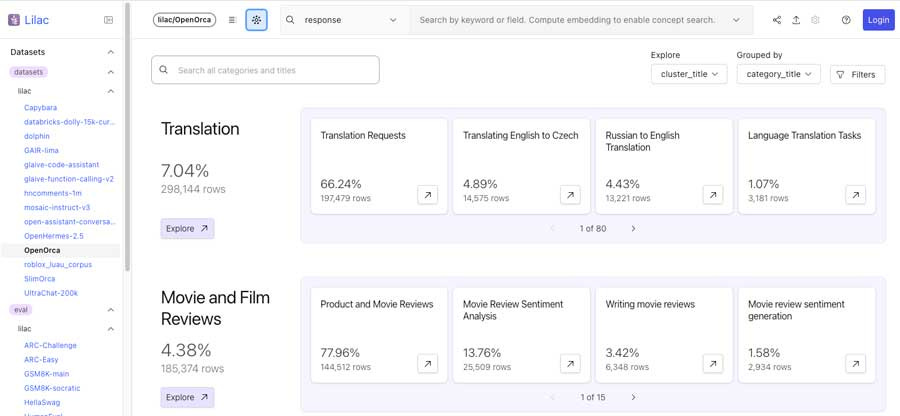Open Product and Movie Reviews arrow icon
The image size is (900, 416).
coord(428,364)
